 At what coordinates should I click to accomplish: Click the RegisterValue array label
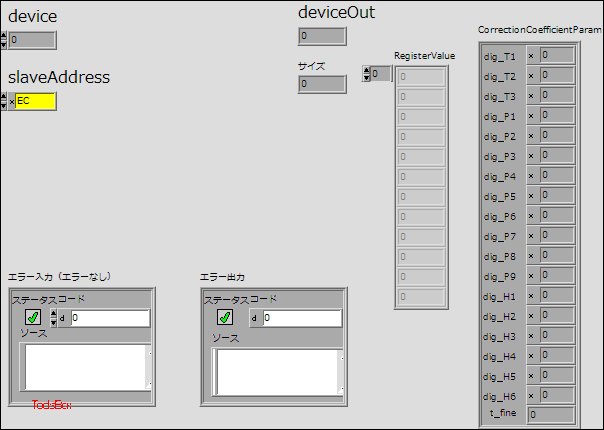tap(424, 56)
